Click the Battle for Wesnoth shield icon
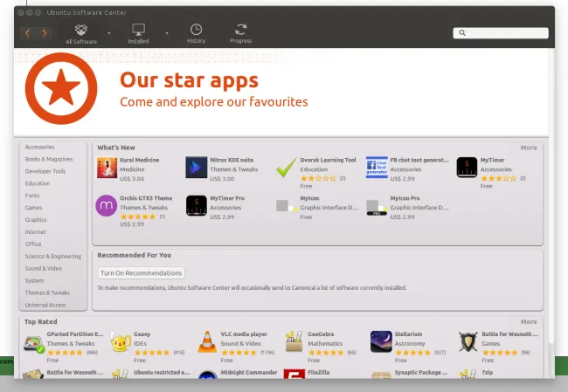568x392 pixels. click(x=468, y=341)
